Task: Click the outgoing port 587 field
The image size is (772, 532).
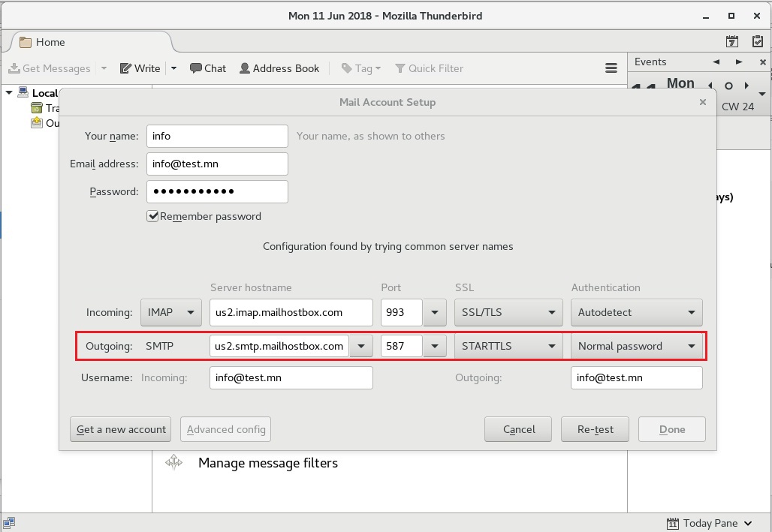Action: click(x=401, y=346)
